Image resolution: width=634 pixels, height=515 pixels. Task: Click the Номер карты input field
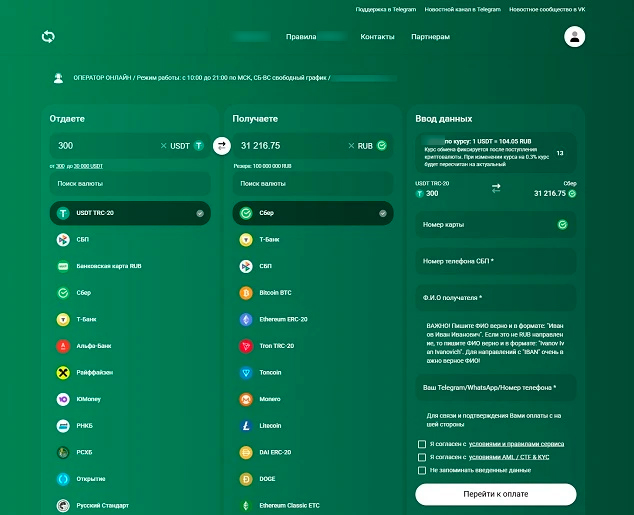496,224
